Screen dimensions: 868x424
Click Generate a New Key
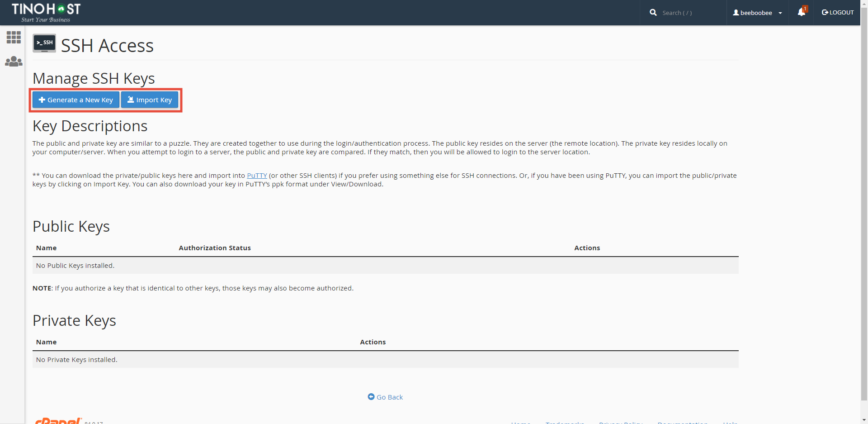(x=76, y=100)
